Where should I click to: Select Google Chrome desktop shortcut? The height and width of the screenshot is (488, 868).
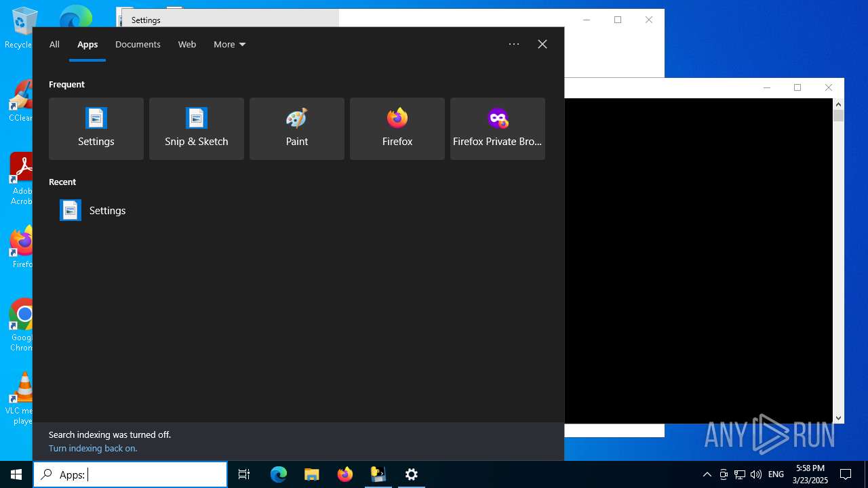(20, 325)
